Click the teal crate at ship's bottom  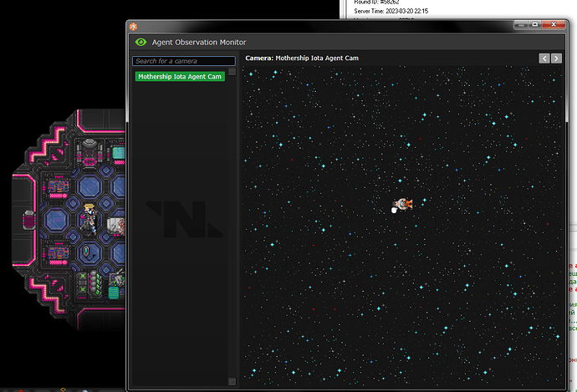coord(114,293)
